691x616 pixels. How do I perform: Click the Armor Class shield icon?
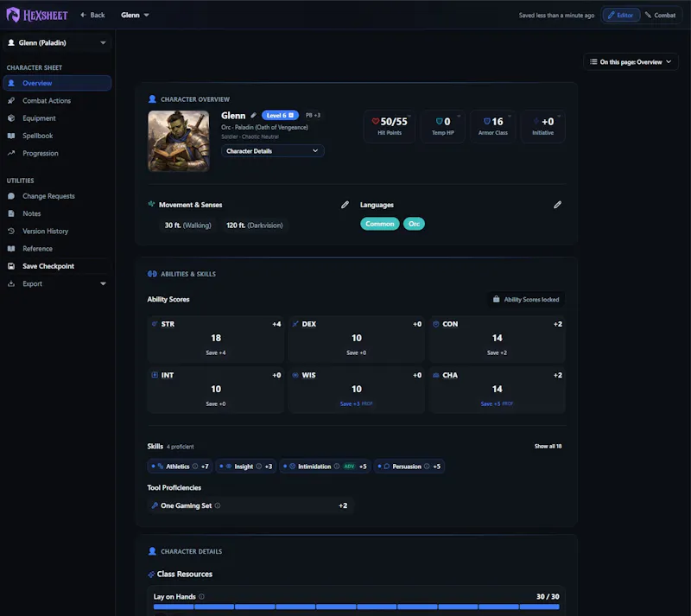tap(487, 121)
